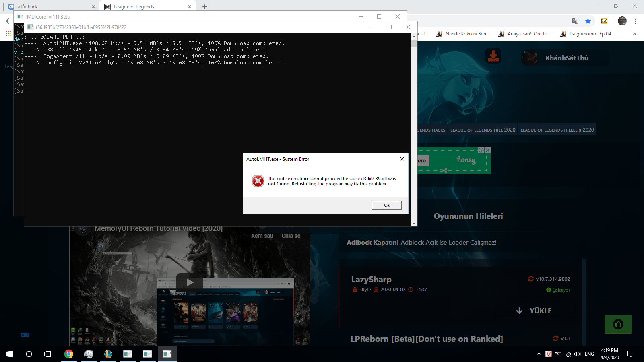Open a new browser tab
Image resolution: width=644 pixels, height=362 pixels.
tap(205, 7)
